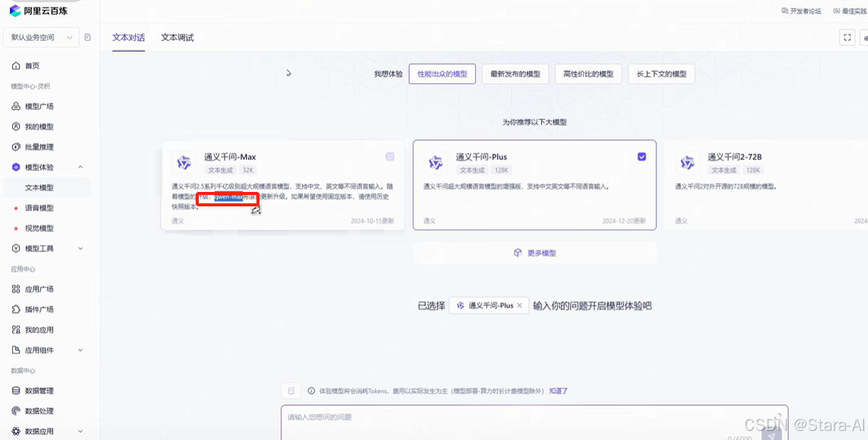
Task: Remove the selected 通义千问-Plus chip
Action: [x=519, y=306]
